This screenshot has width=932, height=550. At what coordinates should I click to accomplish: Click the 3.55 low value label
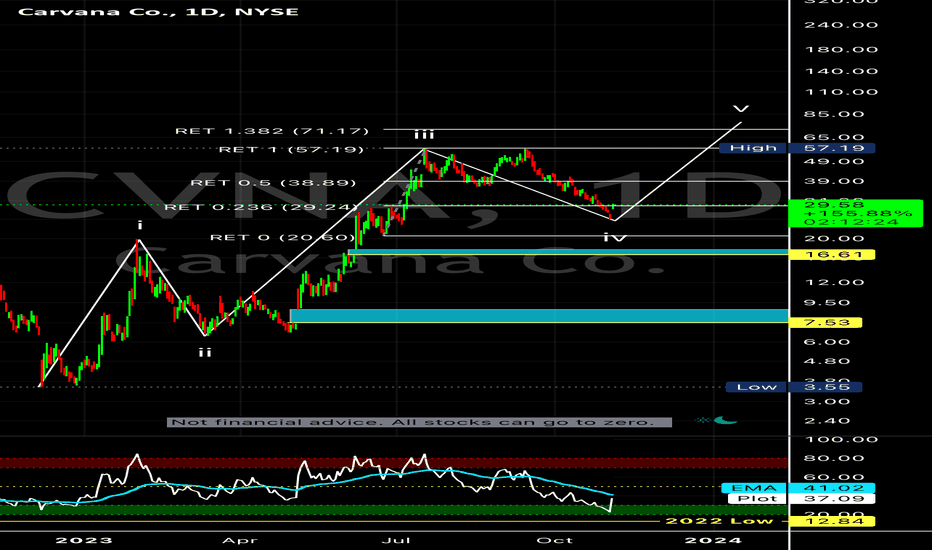(x=825, y=387)
